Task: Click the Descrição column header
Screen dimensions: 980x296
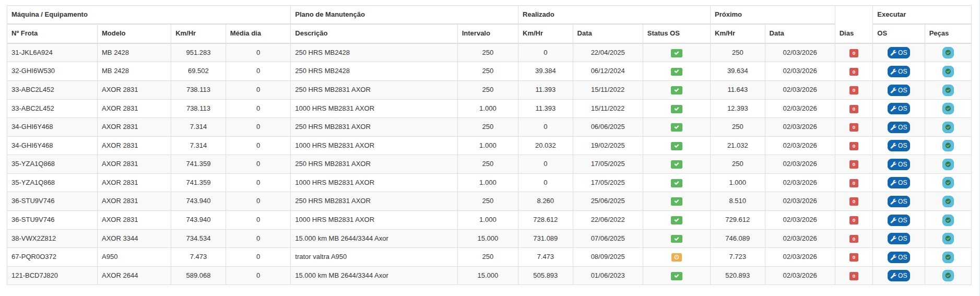Action: coord(311,33)
